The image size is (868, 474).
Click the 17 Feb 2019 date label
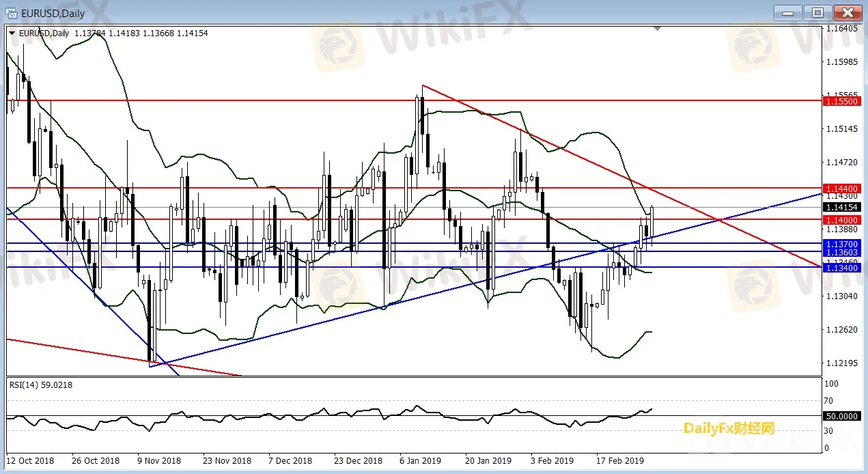[619, 461]
